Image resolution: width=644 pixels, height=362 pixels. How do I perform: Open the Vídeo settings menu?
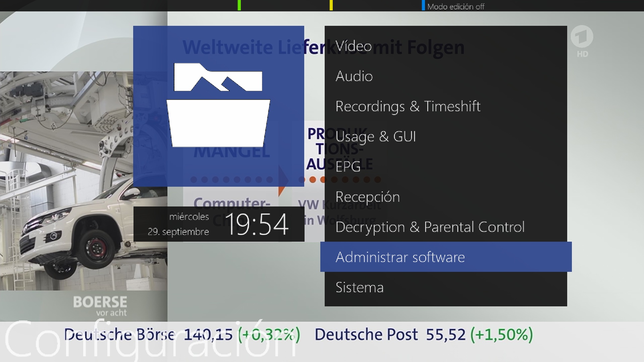354,46
